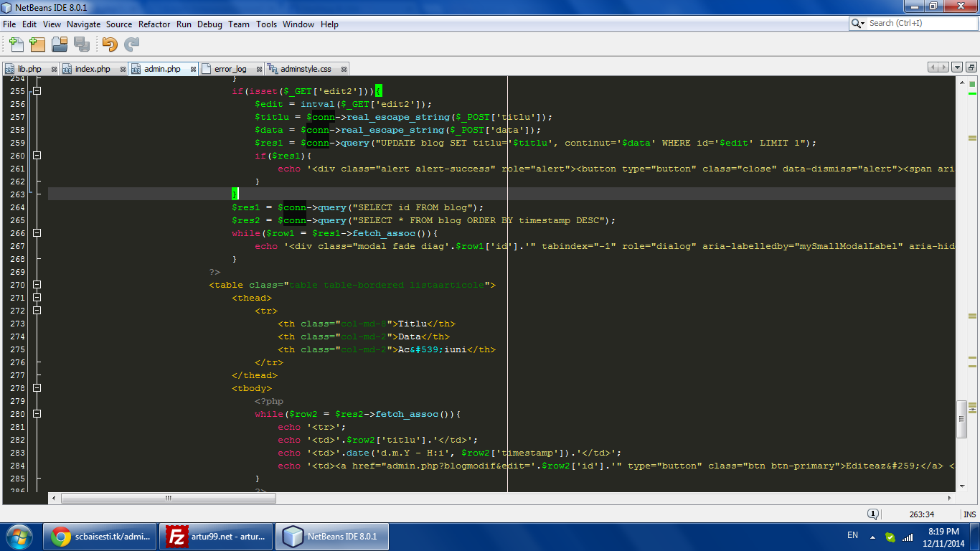The height and width of the screenshot is (551, 980).
Task: Close the error_log tab
Action: [259, 70]
